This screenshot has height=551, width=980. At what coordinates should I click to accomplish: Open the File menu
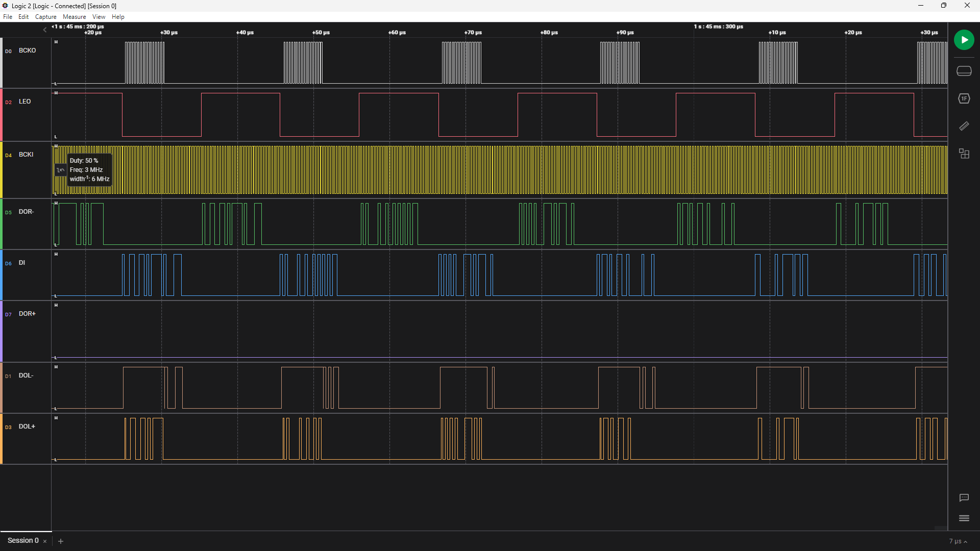(x=8, y=17)
